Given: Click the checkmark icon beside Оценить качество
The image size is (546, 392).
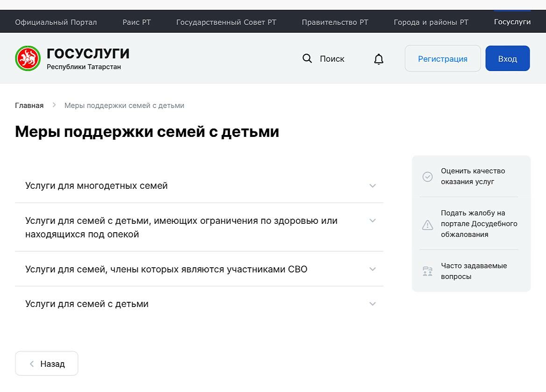Looking at the screenshot, I should coord(427,177).
